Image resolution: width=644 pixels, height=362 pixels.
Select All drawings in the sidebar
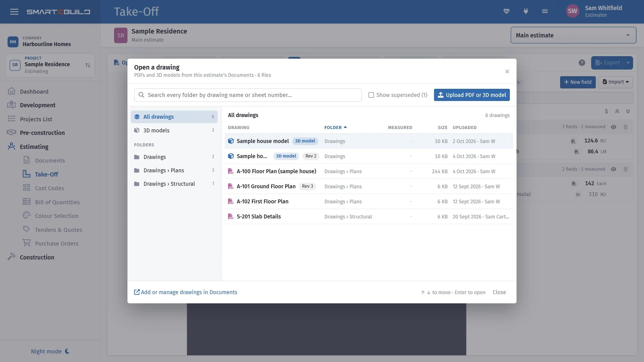(174, 117)
